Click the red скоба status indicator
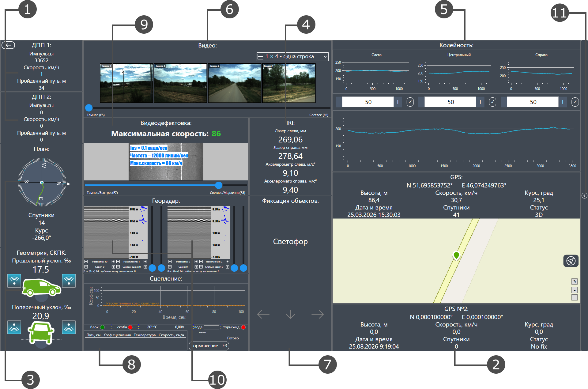The width and height of the screenshot is (588, 389). tap(130, 327)
